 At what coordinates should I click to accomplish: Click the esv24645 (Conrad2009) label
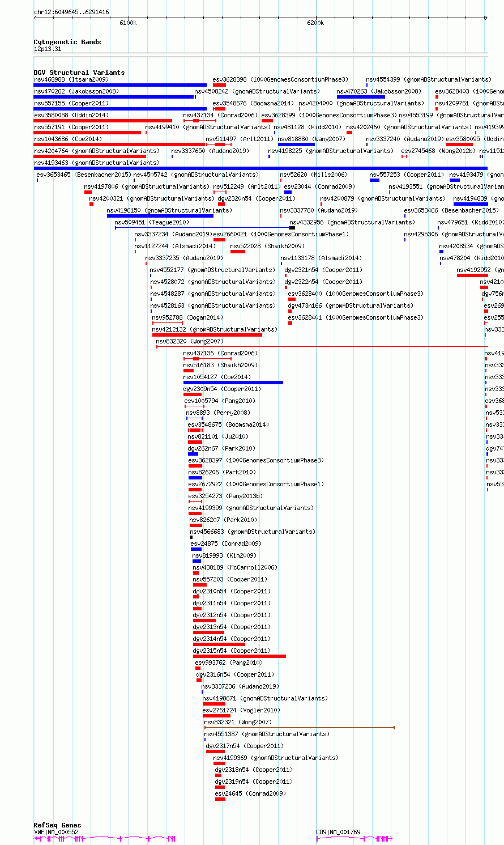tap(251, 793)
